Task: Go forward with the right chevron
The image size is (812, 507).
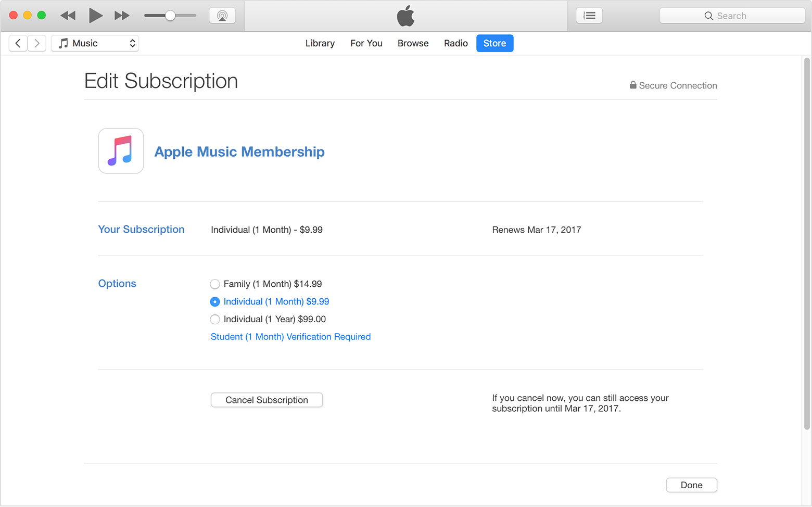Action: tap(37, 43)
